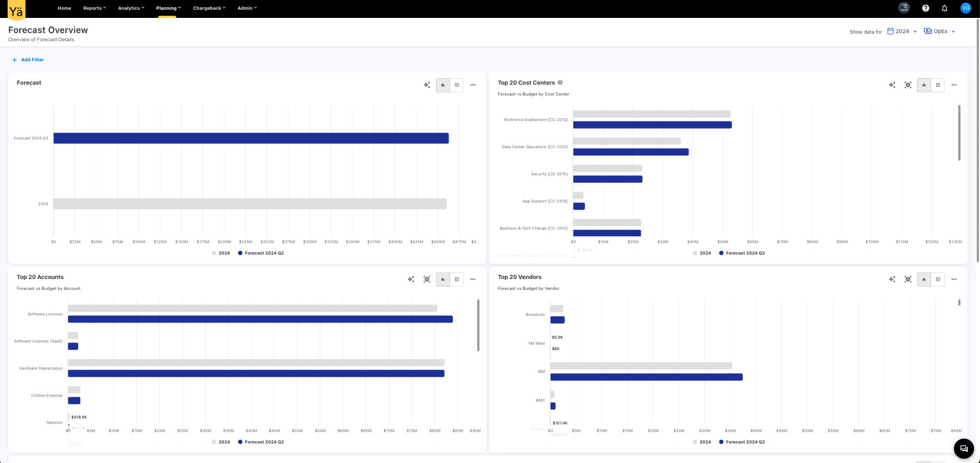The width and height of the screenshot is (980, 463).
Task: Open the Chargeback menu
Action: pyautogui.click(x=209, y=8)
